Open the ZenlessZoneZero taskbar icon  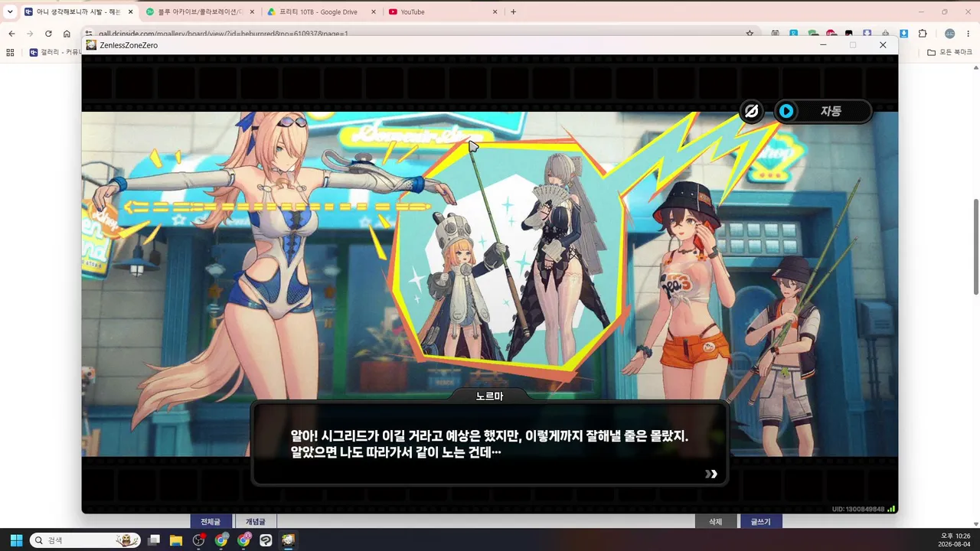pyautogui.click(x=288, y=540)
